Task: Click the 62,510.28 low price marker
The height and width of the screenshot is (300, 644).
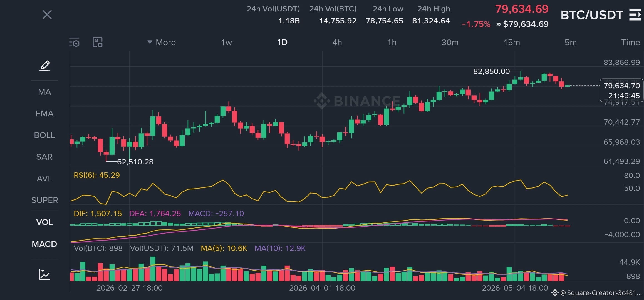Action: [135, 162]
